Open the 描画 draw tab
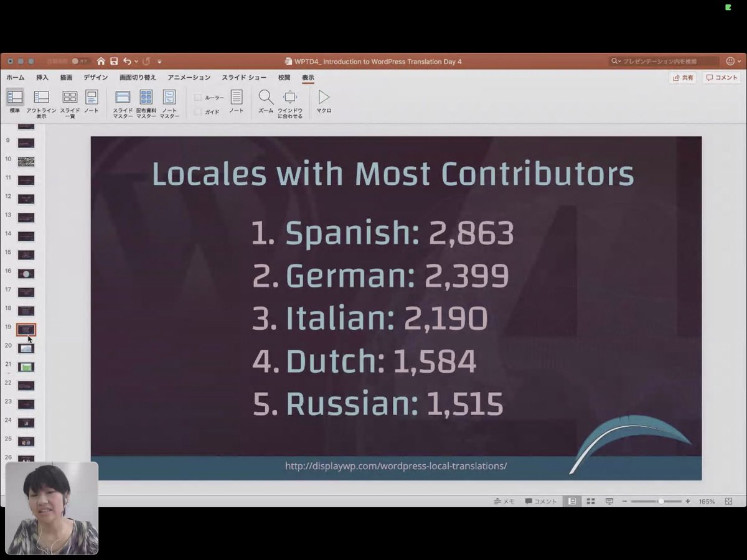 pyautogui.click(x=66, y=78)
